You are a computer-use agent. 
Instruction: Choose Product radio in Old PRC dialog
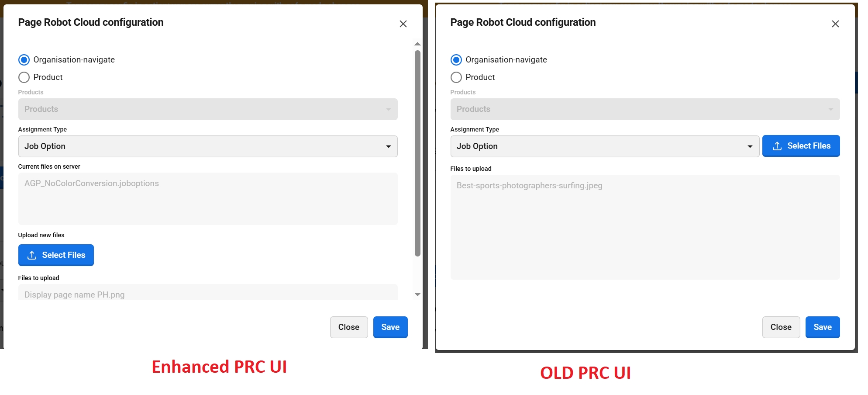click(x=456, y=77)
